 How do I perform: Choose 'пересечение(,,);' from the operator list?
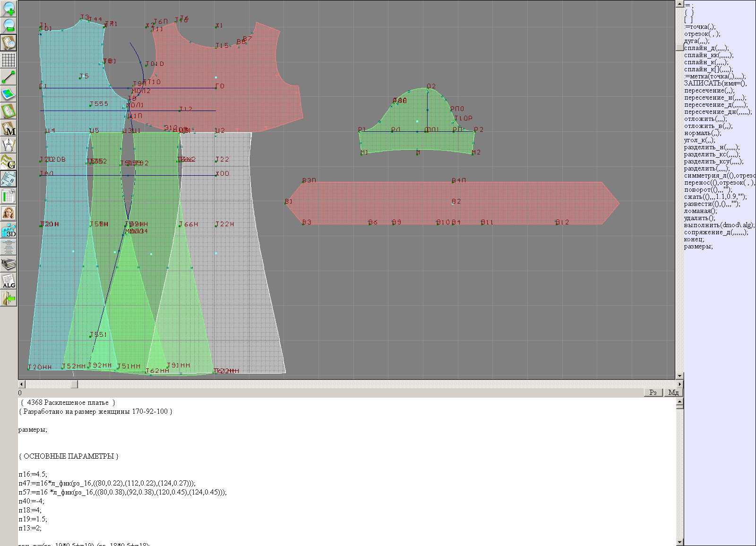709,91
